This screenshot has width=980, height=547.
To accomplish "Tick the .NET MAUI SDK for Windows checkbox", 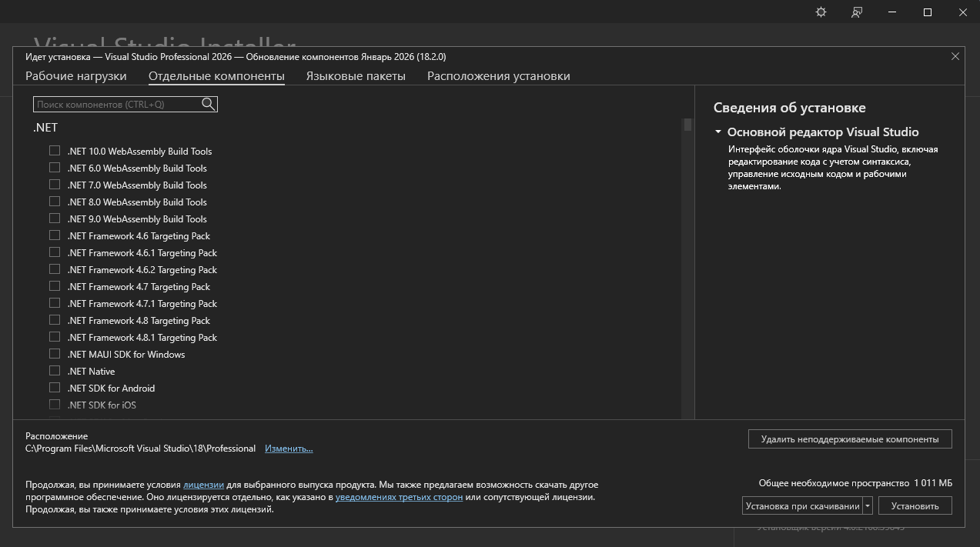I will pyautogui.click(x=55, y=354).
